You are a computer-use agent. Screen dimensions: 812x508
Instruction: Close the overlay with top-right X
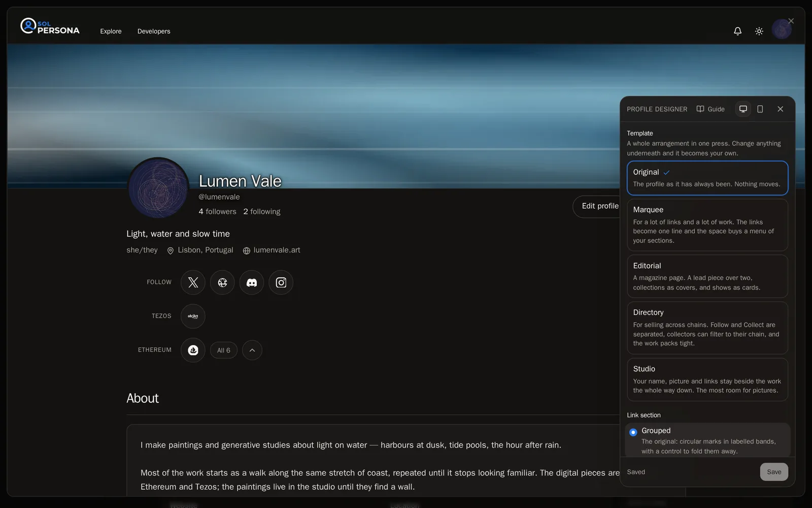click(x=791, y=21)
